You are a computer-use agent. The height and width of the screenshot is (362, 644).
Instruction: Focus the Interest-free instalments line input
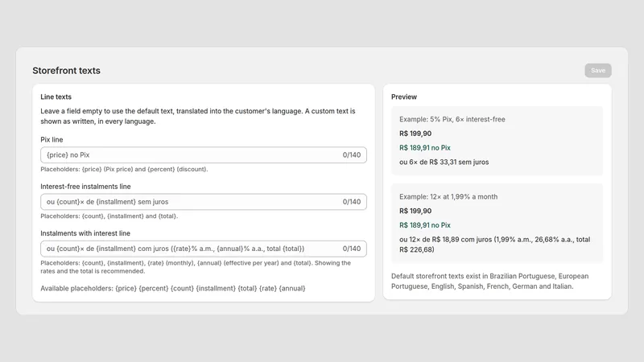click(x=204, y=202)
